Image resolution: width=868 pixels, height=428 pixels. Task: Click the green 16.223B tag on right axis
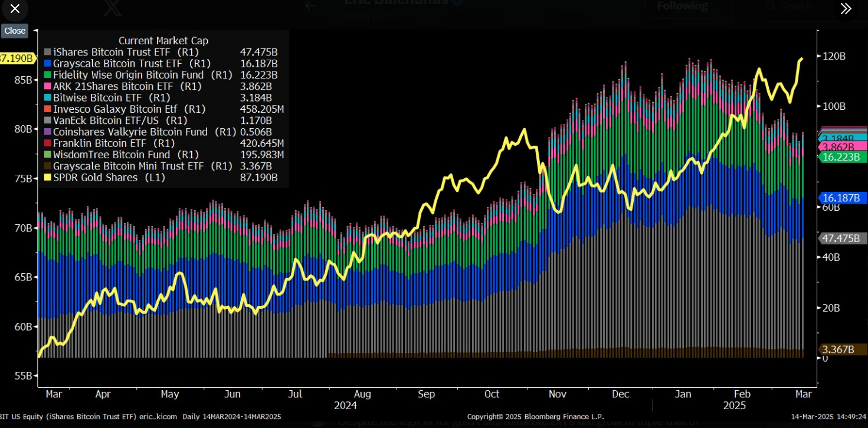[x=842, y=156]
